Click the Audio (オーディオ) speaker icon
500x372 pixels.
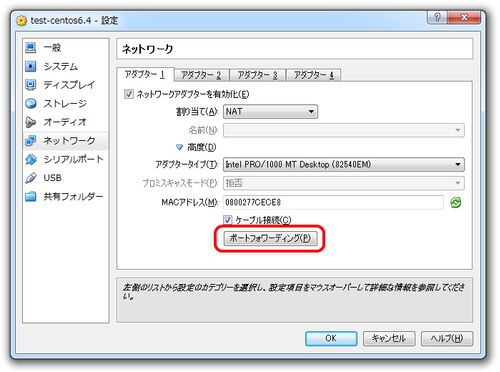pyautogui.click(x=31, y=122)
